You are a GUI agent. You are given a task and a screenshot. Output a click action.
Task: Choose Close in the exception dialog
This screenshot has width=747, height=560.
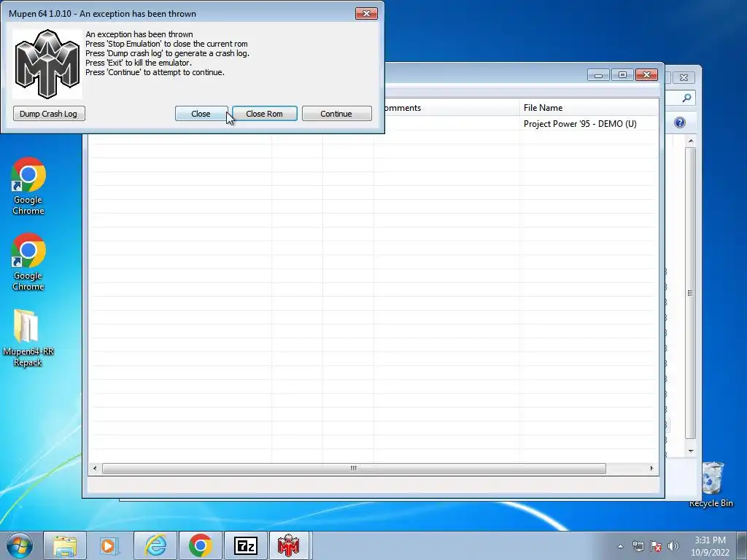(201, 114)
